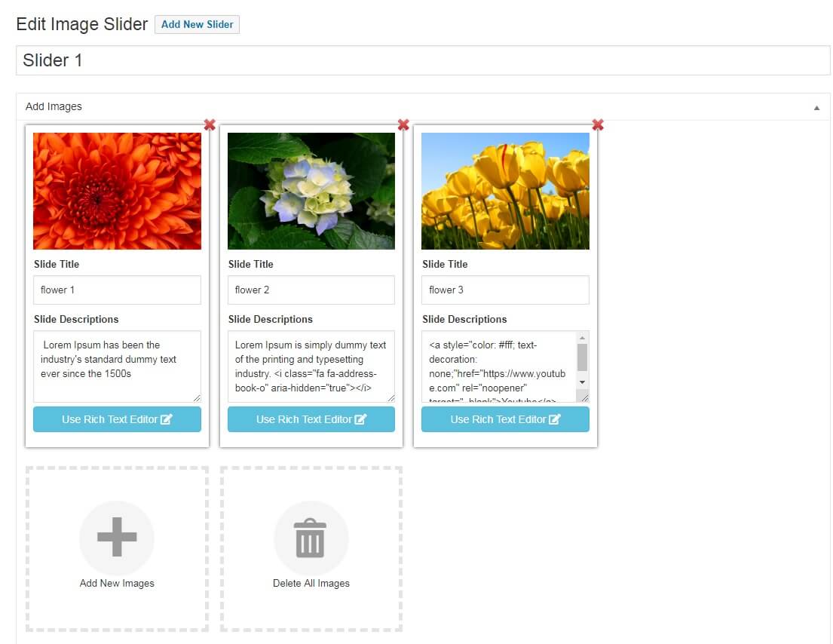This screenshot has height=644, width=833.
Task: Click the red dahlia image thumbnail
Action: click(117, 191)
